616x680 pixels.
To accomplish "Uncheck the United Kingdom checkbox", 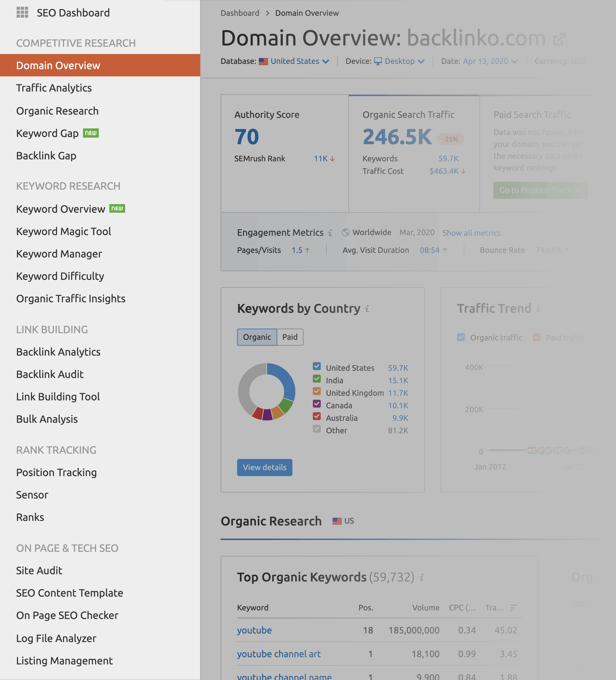I will (x=317, y=391).
